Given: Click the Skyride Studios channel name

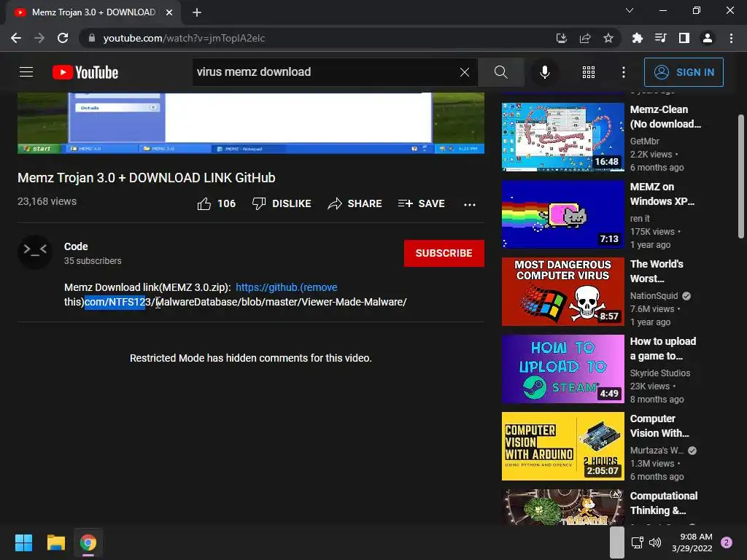Looking at the screenshot, I should pos(659,373).
